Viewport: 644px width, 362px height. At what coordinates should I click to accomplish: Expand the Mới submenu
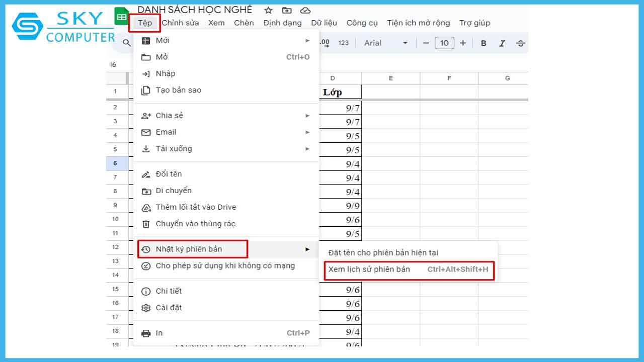226,40
